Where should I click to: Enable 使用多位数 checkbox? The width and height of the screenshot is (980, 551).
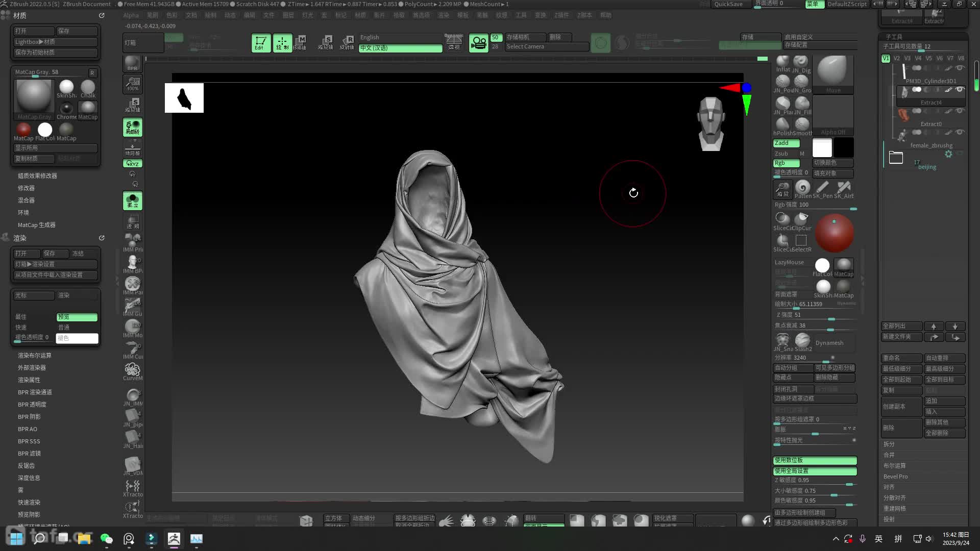(815, 460)
